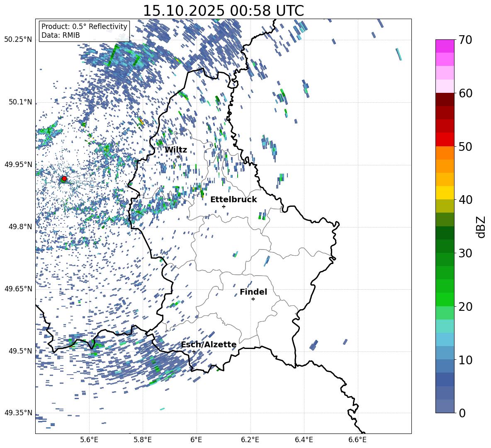Click the 20 colorbar tick value
This screenshot has height=448, width=491.
point(466,307)
